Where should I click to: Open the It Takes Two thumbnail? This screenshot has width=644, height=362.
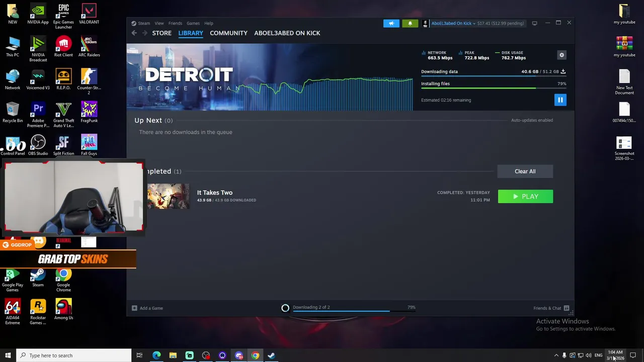[x=168, y=196]
